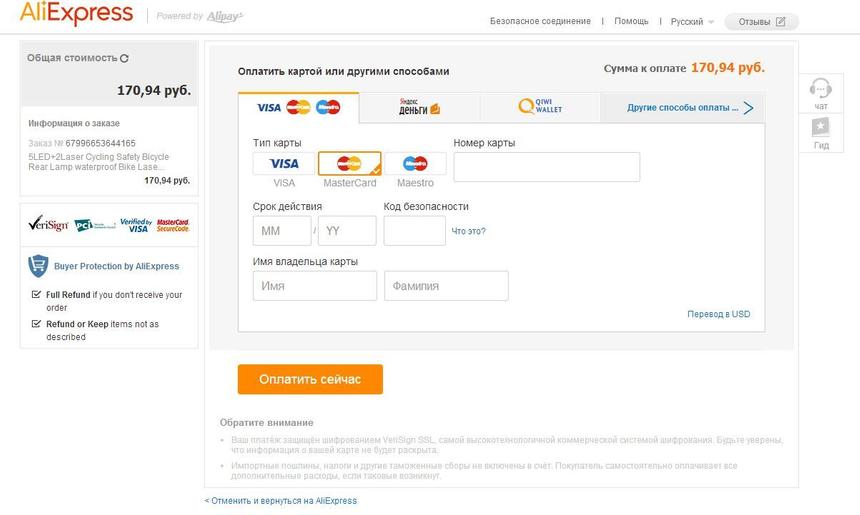Select MasterCard as card type

pyautogui.click(x=349, y=164)
